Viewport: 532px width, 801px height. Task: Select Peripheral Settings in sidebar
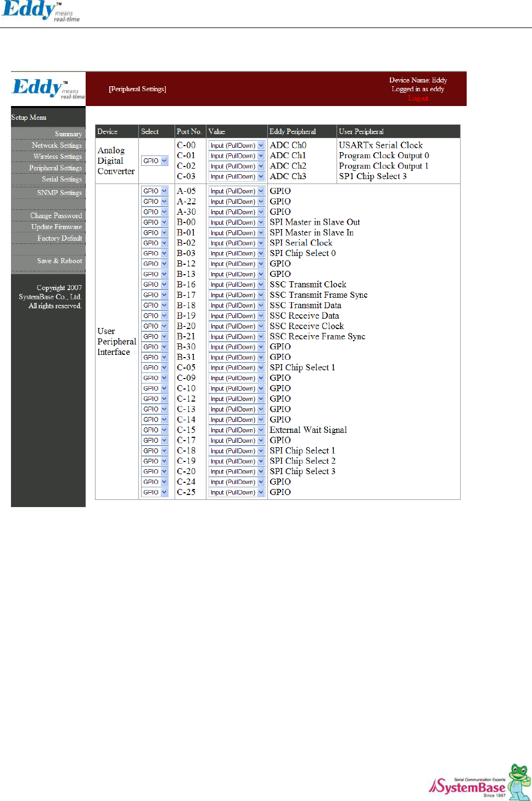[x=55, y=168]
